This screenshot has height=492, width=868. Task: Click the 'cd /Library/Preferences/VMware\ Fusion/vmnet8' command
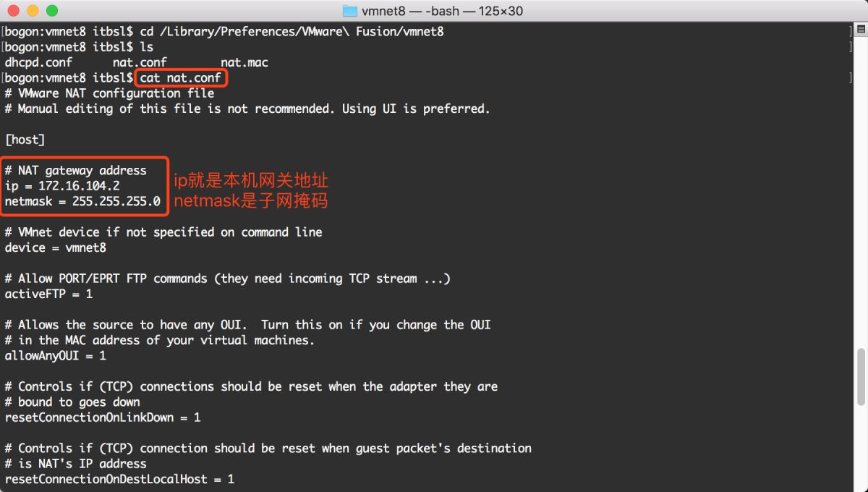click(292, 32)
